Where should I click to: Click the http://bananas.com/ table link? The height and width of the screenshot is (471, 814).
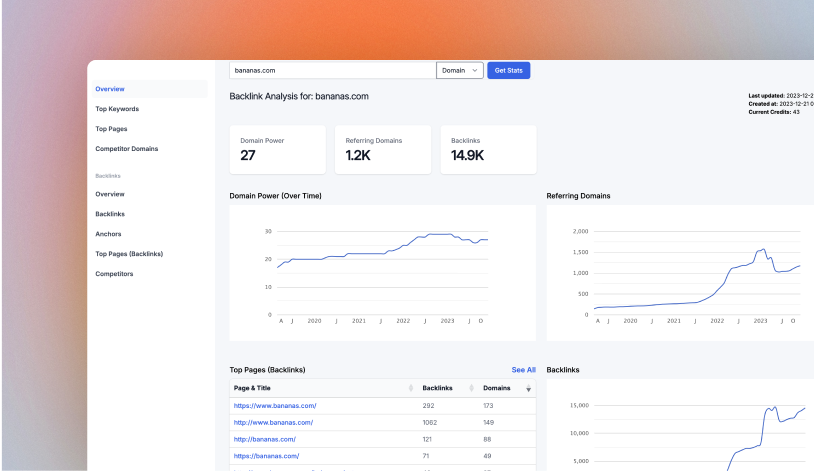[265, 439]
